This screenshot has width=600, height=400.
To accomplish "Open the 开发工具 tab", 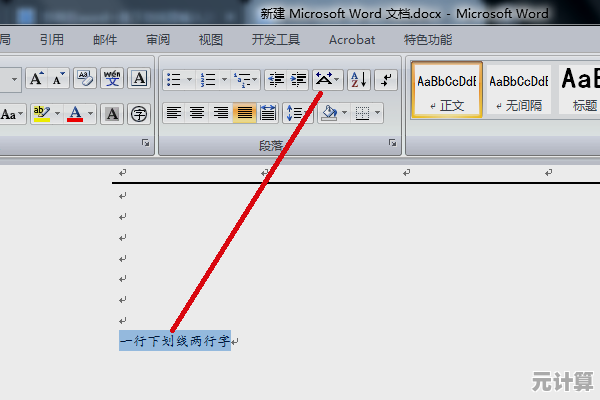I will (x=276, y=40).
